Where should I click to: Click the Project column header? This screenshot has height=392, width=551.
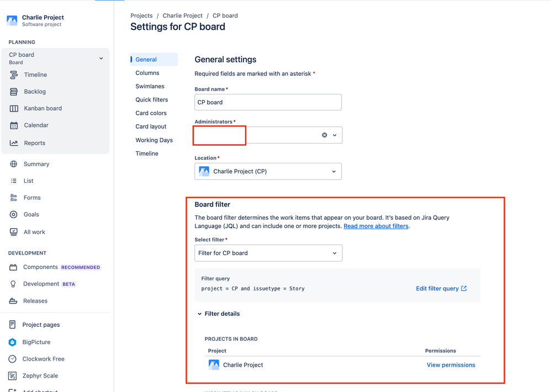[217, 351]
